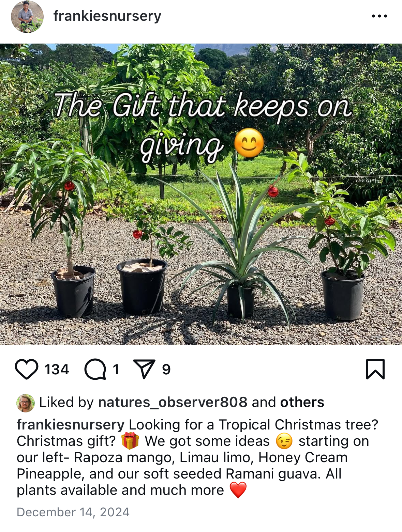View the 9 shares count
402x532 pixels.
tap(166, 370)
